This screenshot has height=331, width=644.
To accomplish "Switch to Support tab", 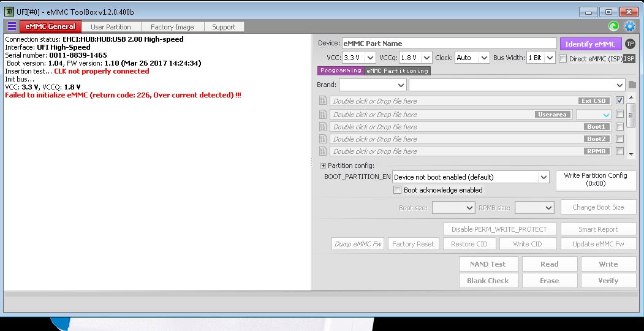I will [x=224, y=27].
